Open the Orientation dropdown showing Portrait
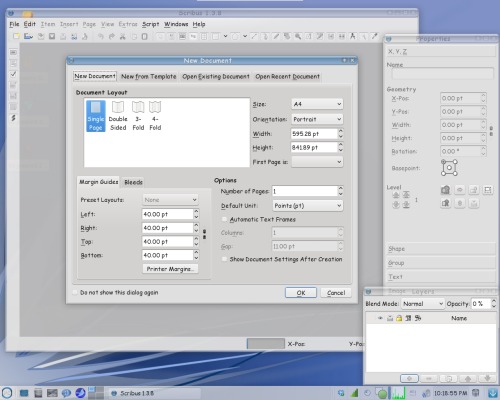500x400 pixels. tap(317, 119)
